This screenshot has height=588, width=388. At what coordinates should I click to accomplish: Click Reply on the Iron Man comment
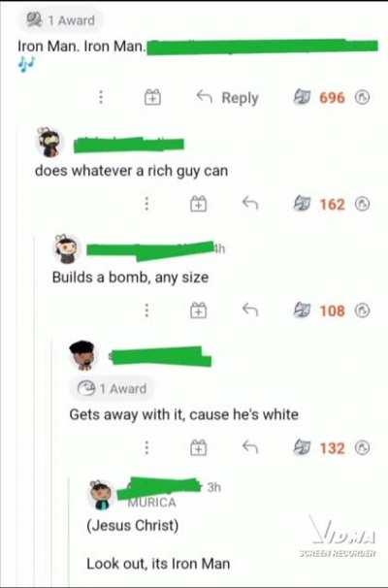point(228,97)
